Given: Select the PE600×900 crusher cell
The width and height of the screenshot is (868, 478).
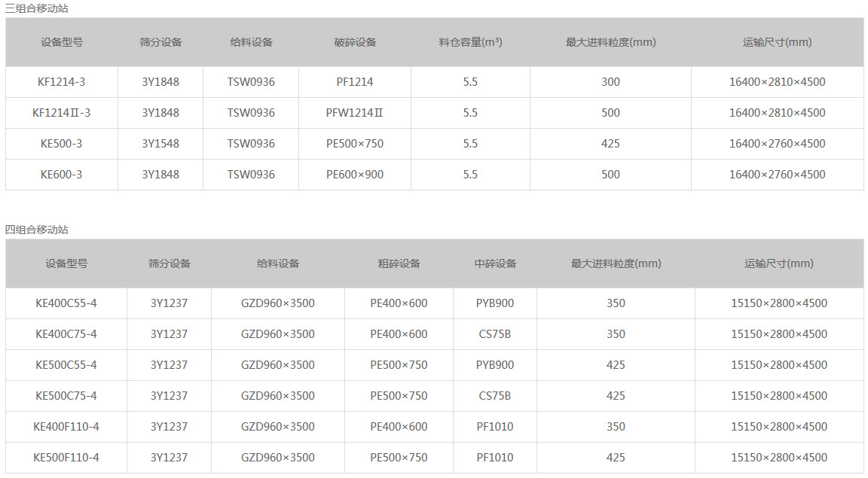Looking at the screenshot, I should tap(354, 175).
